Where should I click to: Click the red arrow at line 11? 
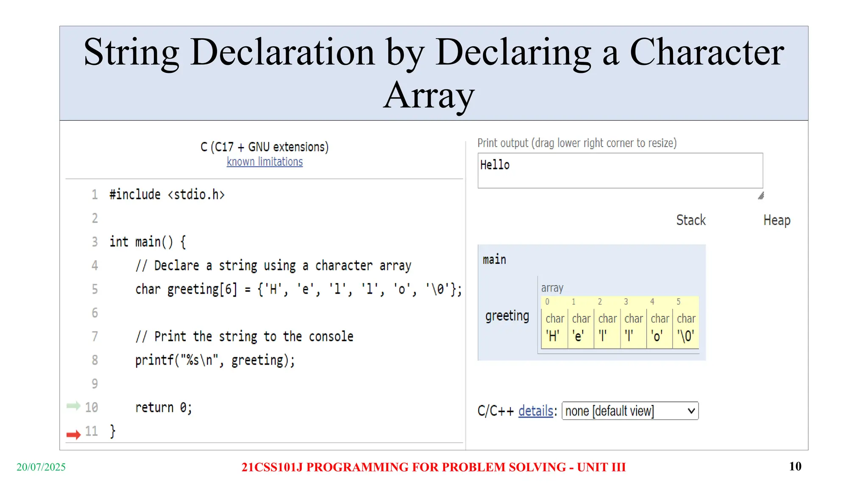[73, 434]
